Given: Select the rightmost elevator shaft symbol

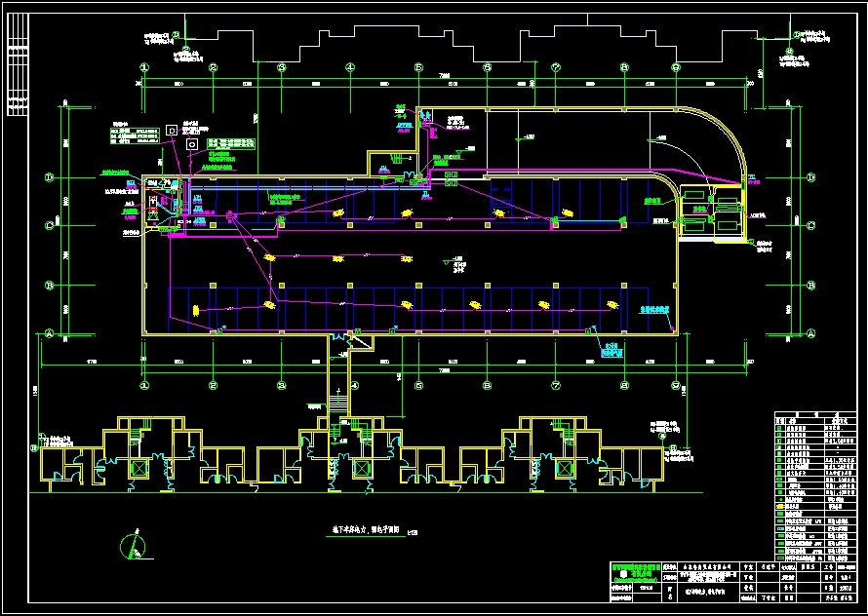Looking at the screenshot, I should [x=564, y=469].
